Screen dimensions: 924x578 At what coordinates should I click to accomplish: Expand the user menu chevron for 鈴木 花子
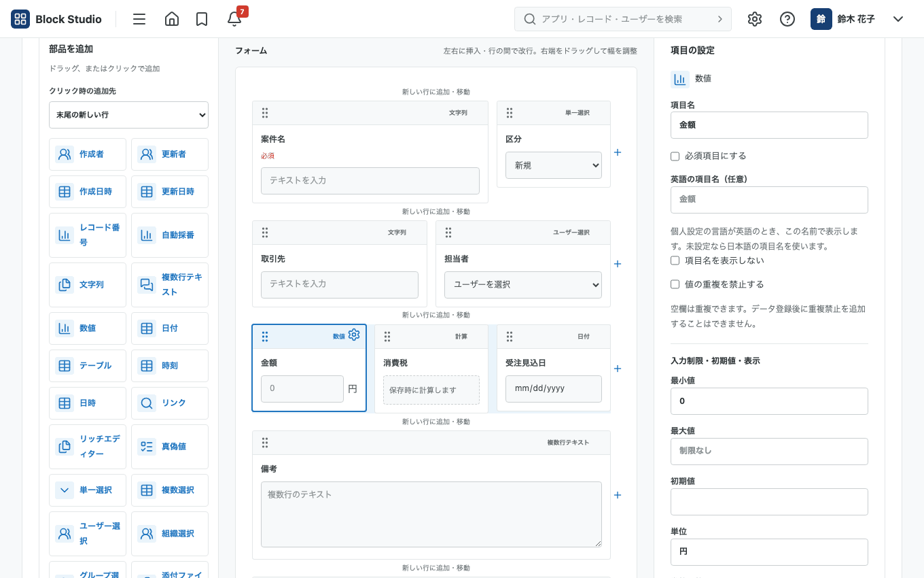(898, 19)
